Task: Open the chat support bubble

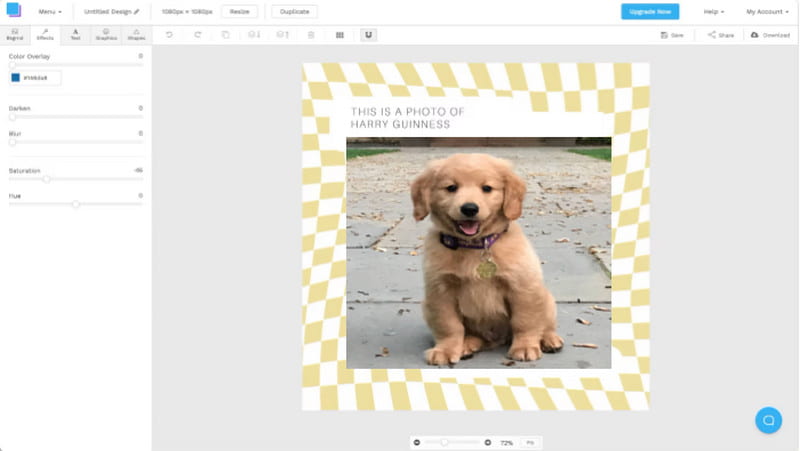Action: click(x=768, y=420)
